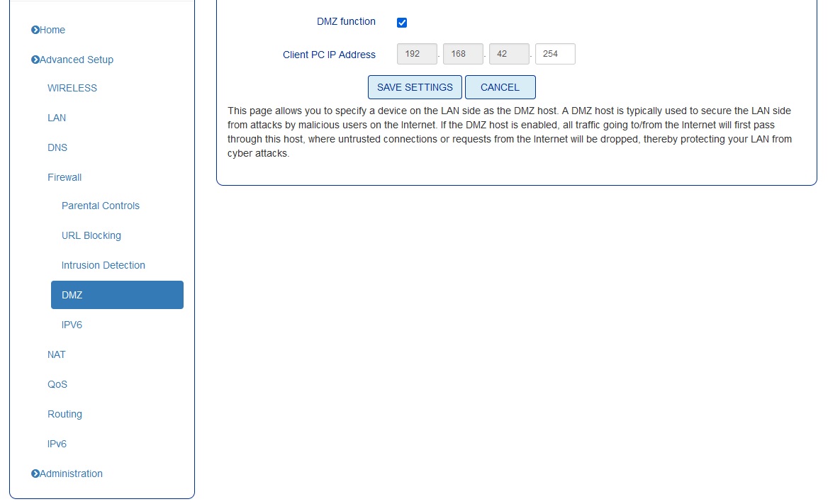Open the NAT menu item
The height and width of the screenshot is (504, 840).
tap(56, 354)
